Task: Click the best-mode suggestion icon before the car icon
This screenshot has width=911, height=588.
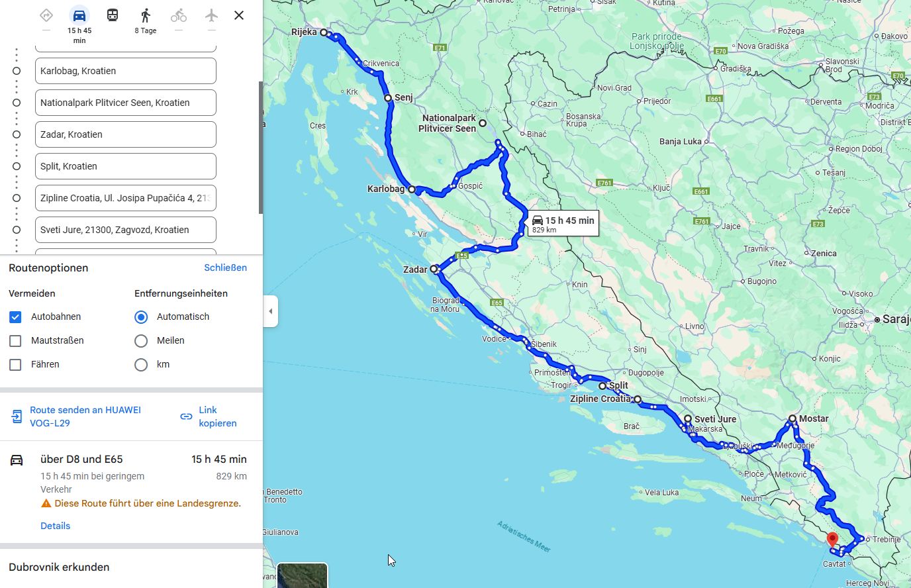Action: coord(46,15)
